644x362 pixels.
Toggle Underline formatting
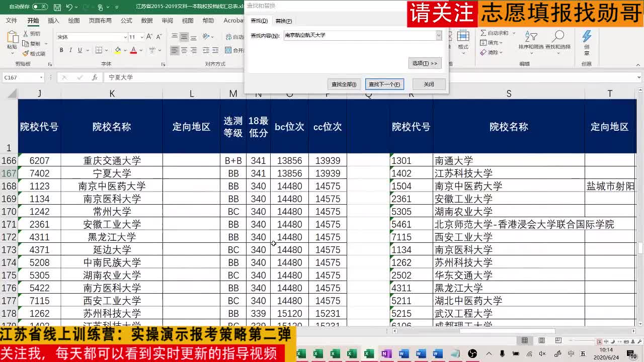coord(79,50)
